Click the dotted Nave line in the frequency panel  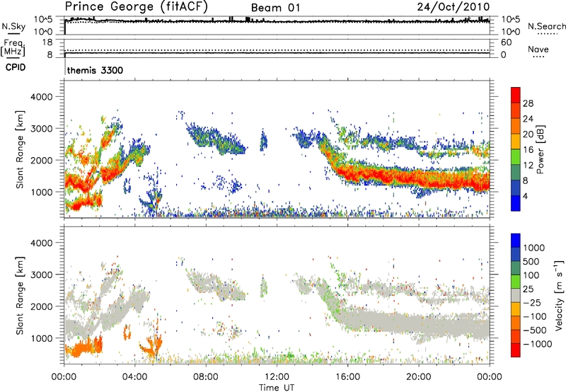277,50
